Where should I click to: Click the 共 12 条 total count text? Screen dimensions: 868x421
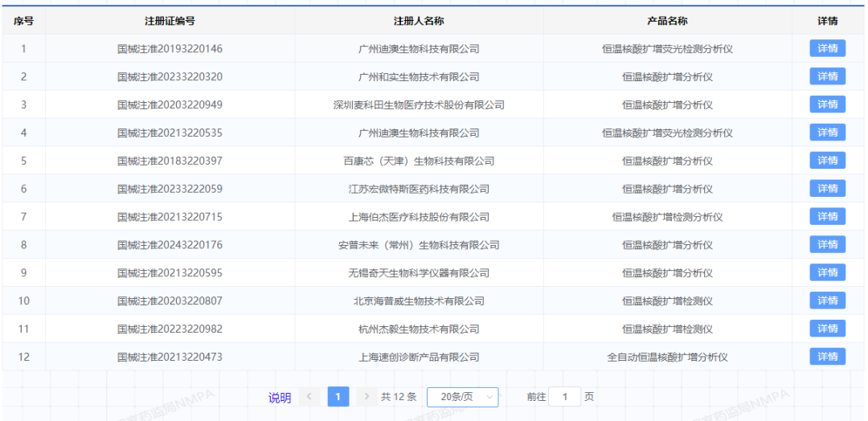pos(399,397)
